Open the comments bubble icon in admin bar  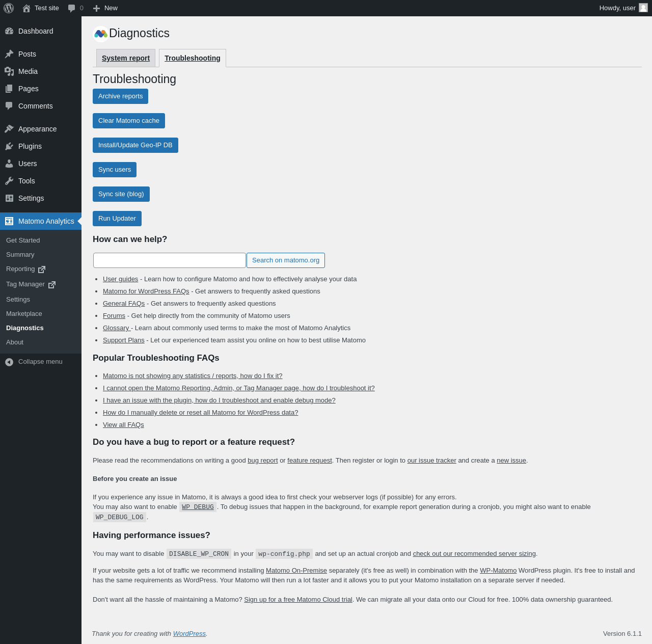[x=72, y=8]
